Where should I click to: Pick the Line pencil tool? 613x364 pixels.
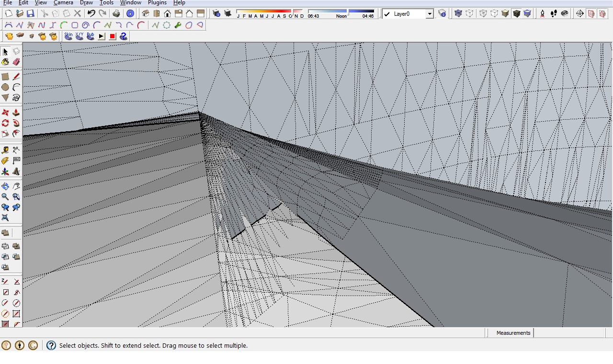coord(16,77)
